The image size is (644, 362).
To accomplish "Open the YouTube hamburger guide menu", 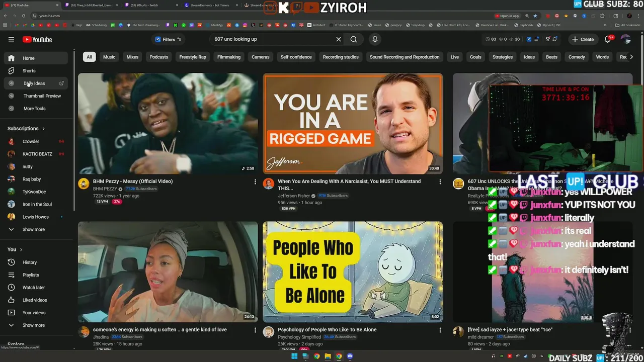I will click(x=11, y=39).
